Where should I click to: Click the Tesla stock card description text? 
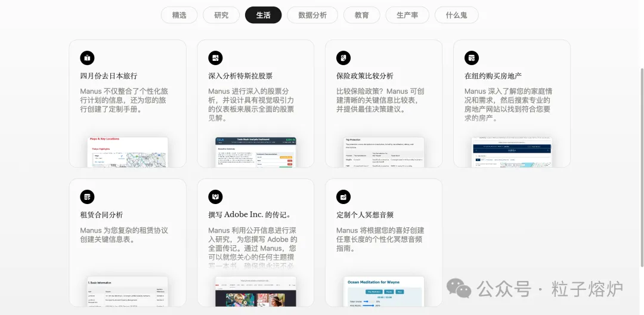coord(251,105)
